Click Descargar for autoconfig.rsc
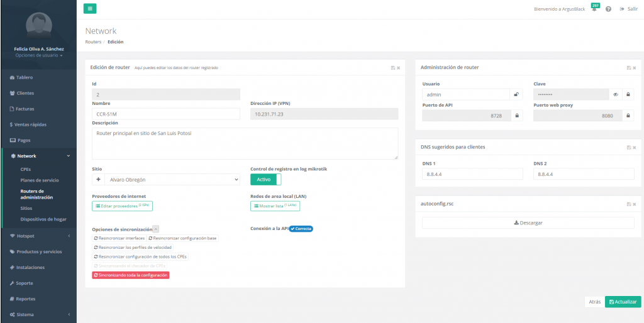This screenshot has height=323, width=644. [528, 222]
